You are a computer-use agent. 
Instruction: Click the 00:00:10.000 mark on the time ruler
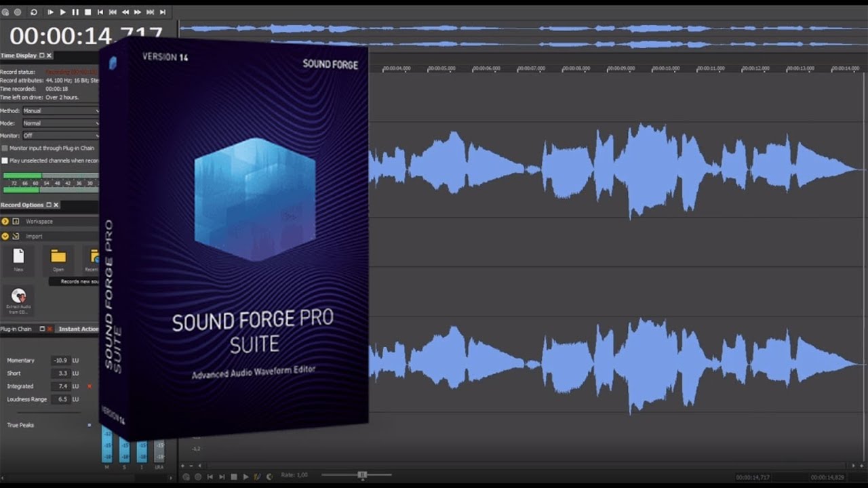[x=666, y=68]
